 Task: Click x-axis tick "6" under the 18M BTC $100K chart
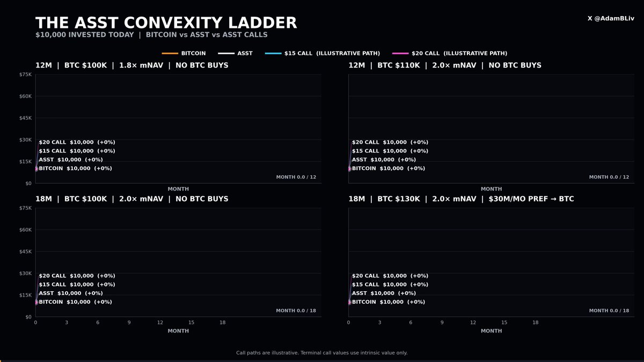click(98, 323)
